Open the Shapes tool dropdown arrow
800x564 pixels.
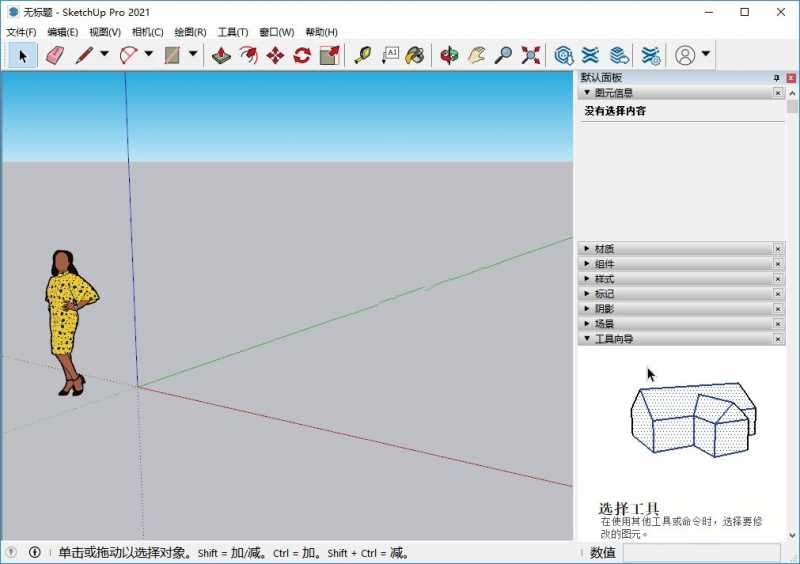(x=193, y=54)
